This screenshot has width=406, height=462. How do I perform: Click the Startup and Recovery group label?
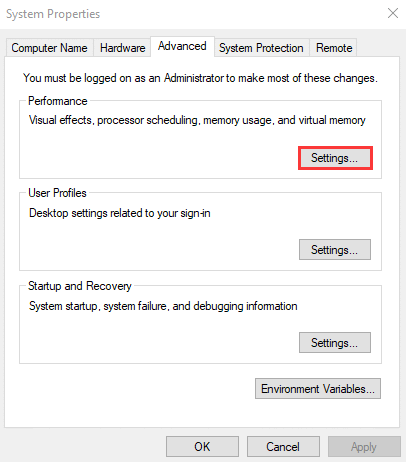click(x=80, y=286)
